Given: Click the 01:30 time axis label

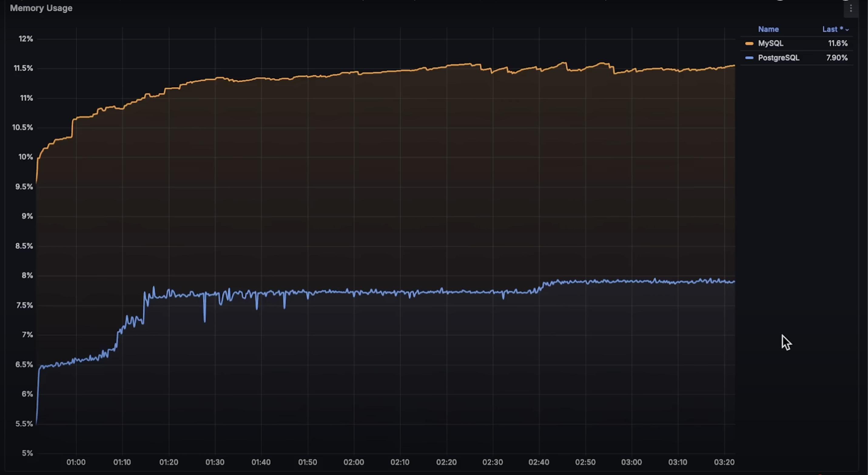Looking at the screenshot, I should point(215,462).
